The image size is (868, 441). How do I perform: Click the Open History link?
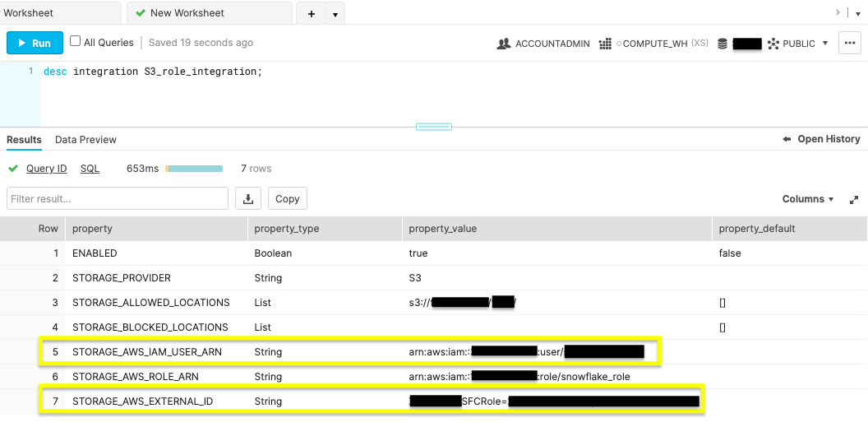coord(822,139)
